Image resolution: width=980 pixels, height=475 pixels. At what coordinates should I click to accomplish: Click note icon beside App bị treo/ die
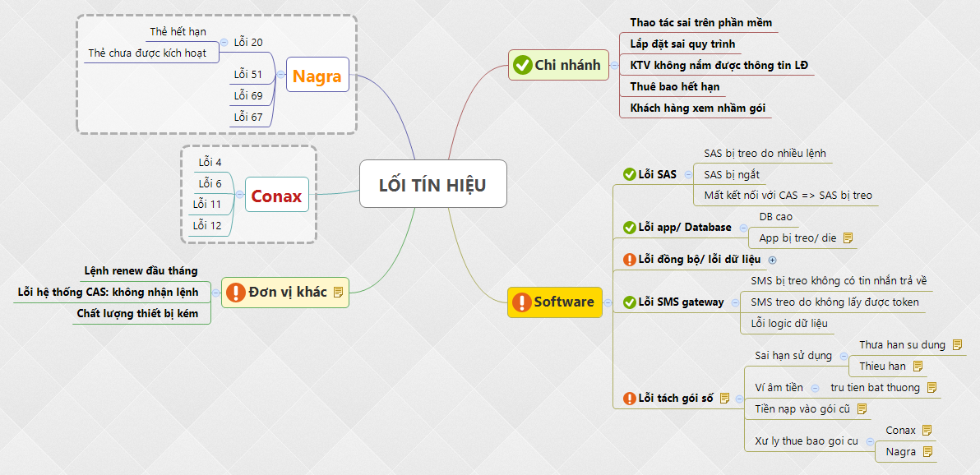(x=848, y=238)
